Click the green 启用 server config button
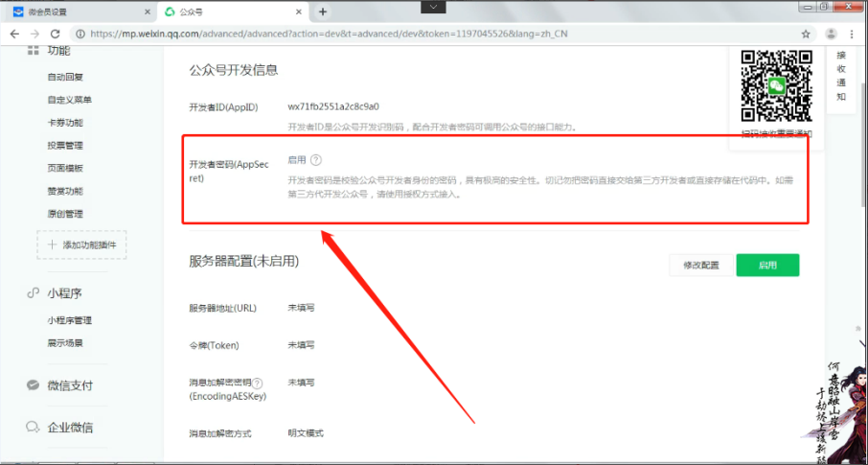The height and width of the screenshot is (465, 868). 767,266
